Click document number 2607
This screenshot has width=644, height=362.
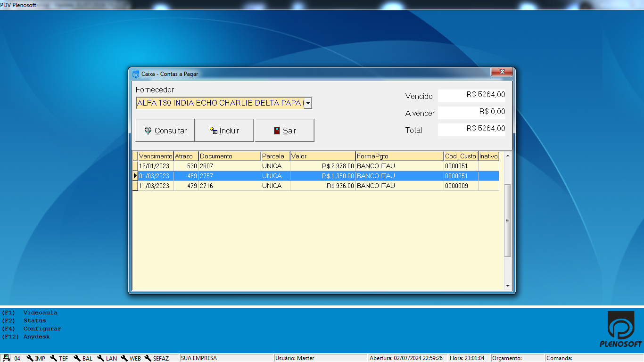click(206, 166)
